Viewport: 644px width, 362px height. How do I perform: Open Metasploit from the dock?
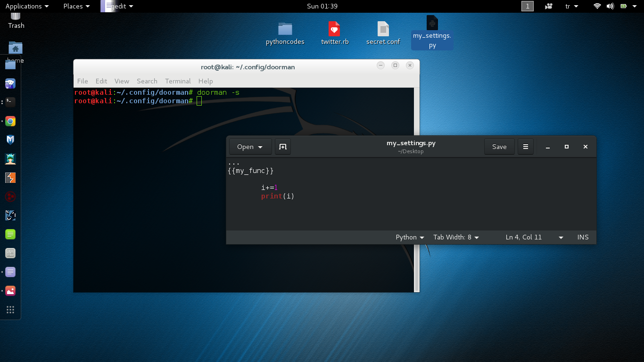tap(10, 140)
